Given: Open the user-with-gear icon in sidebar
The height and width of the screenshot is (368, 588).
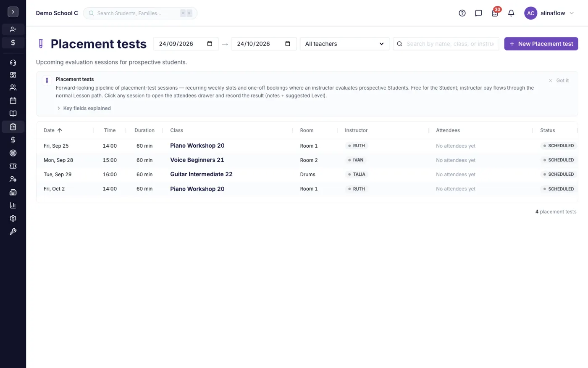Looking at the screenshot, I should pyautogui.click(x=13, y=179).
